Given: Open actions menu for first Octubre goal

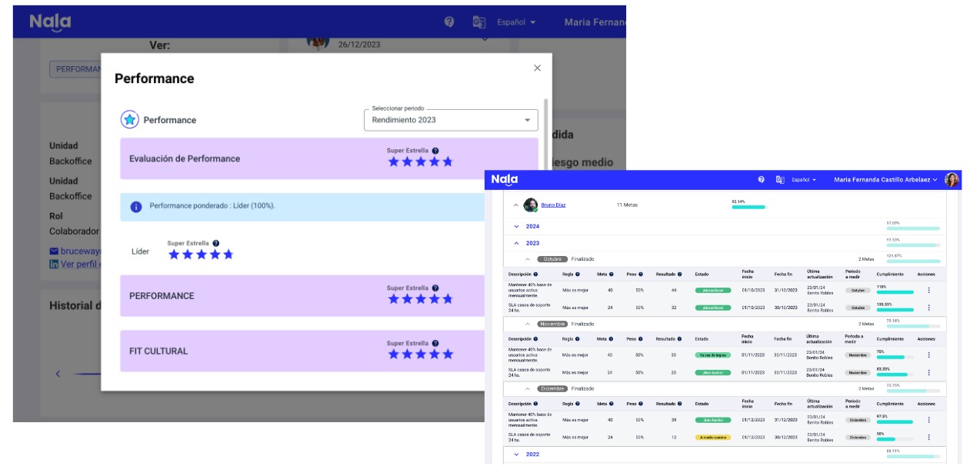Looking at the screenshot, I should (x=928, y=290).
